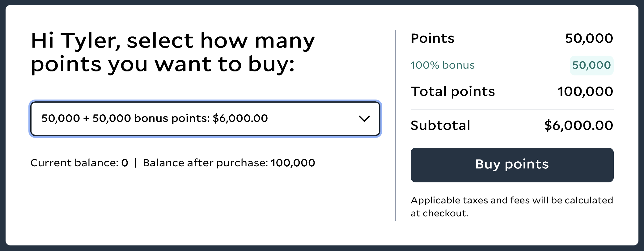This screenshot has height=251, width=644.
Task: Select the Balance after purchase value
Action: pyautogui.click(x=292, y=163)
